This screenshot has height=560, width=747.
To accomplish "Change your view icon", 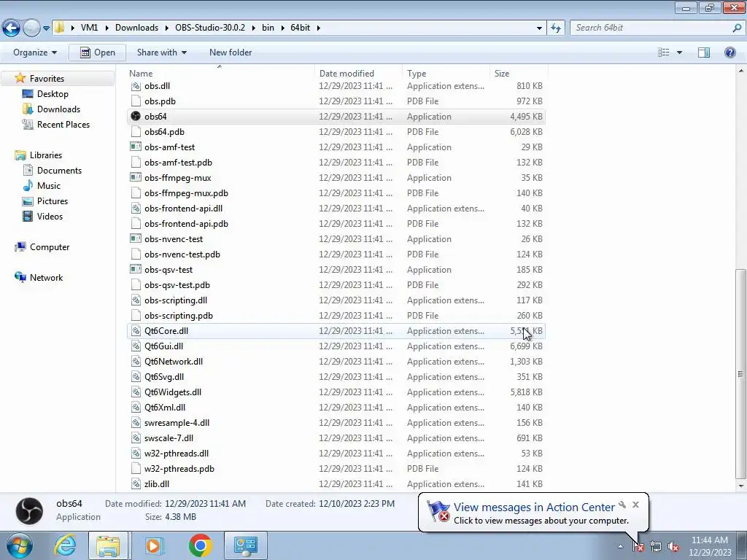I will tap(663, 52).
